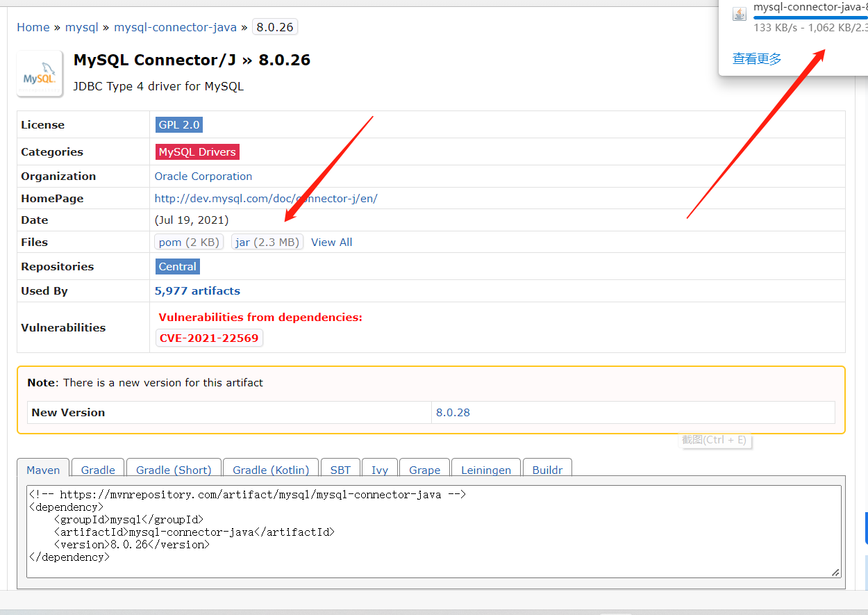Screen dimensions: 868x615
Task: Download the jar (2.3 MB) file
Action: coord(267,242)
